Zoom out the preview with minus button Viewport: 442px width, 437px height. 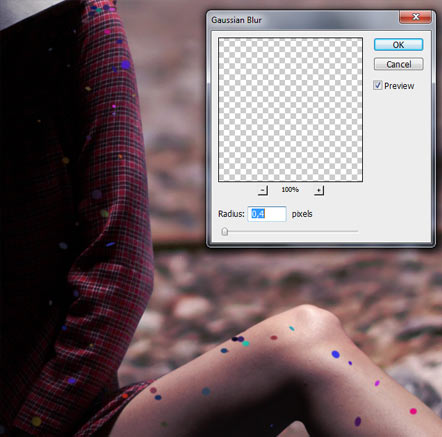click(263, 190)
